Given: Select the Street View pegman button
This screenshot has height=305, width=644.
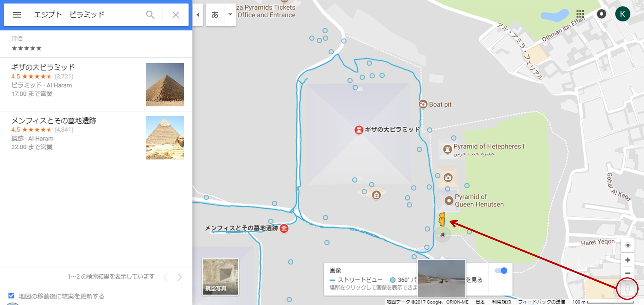Looking at the screenshot, I should (x=627, y=289).
